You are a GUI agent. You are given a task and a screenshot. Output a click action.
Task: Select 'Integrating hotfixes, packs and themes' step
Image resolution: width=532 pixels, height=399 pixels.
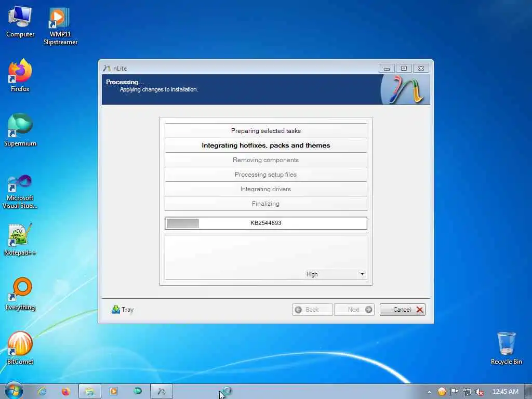click(x=265, y=145)
